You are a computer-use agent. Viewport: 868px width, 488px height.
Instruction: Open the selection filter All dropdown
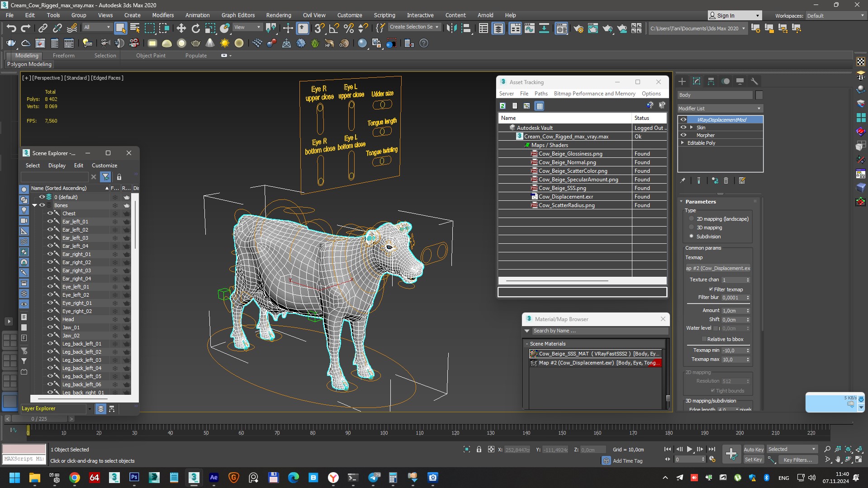tap(97, 28)
